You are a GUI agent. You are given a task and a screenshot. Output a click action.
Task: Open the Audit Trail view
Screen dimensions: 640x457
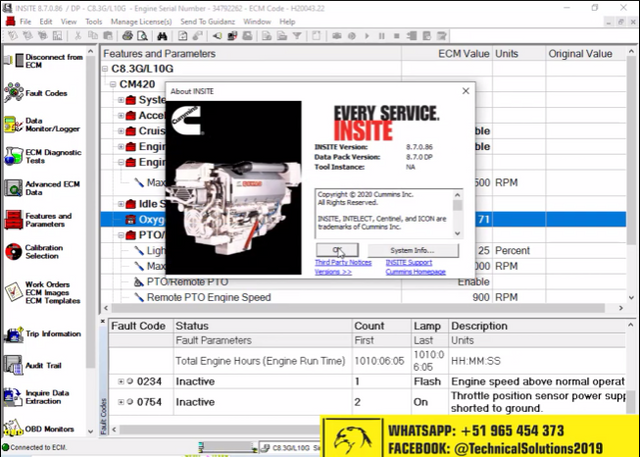[13, 366]
